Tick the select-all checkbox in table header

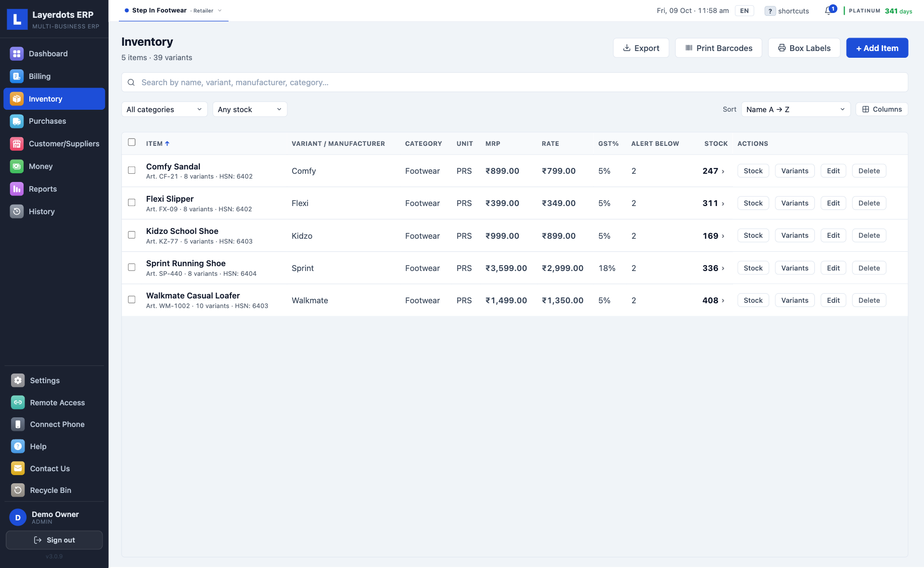point(131,142)
